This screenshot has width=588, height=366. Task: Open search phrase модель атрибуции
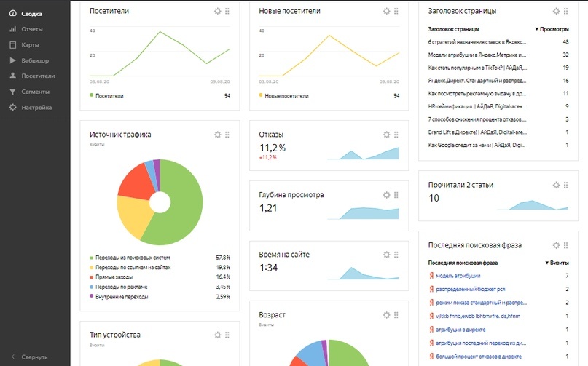[x=458, y=276]
